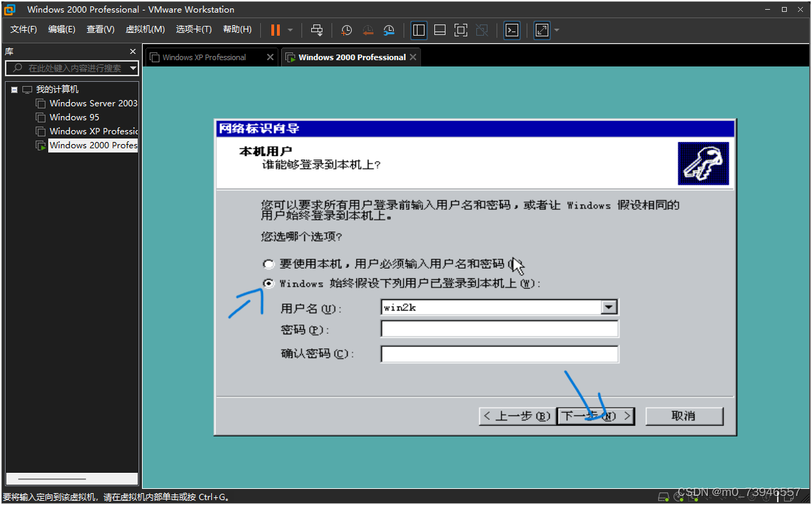Open the 编辑(E) menu

[x=62, y=29]
